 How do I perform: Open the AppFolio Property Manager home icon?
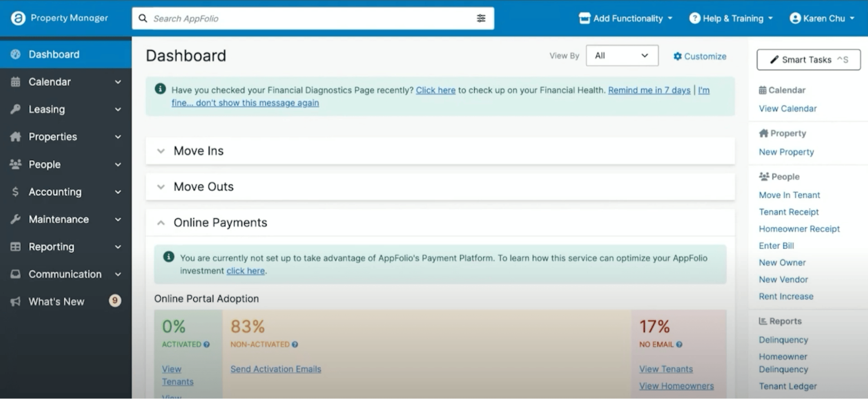click(x=18, y=18)
